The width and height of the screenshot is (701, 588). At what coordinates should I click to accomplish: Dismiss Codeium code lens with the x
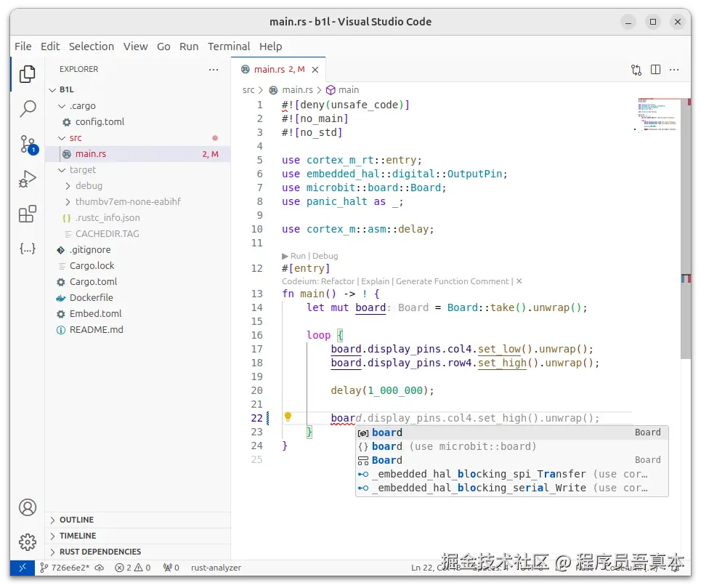519,281
